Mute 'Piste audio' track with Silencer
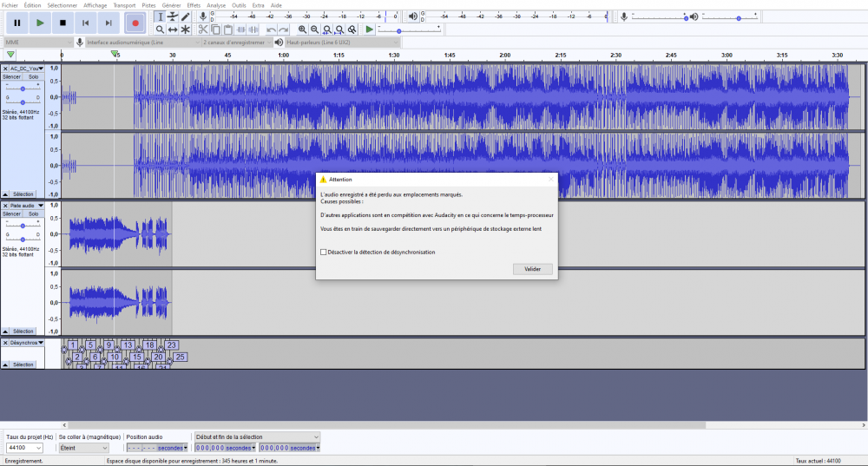The width and height of the screenshot is (868, 466). pos(12,213)
